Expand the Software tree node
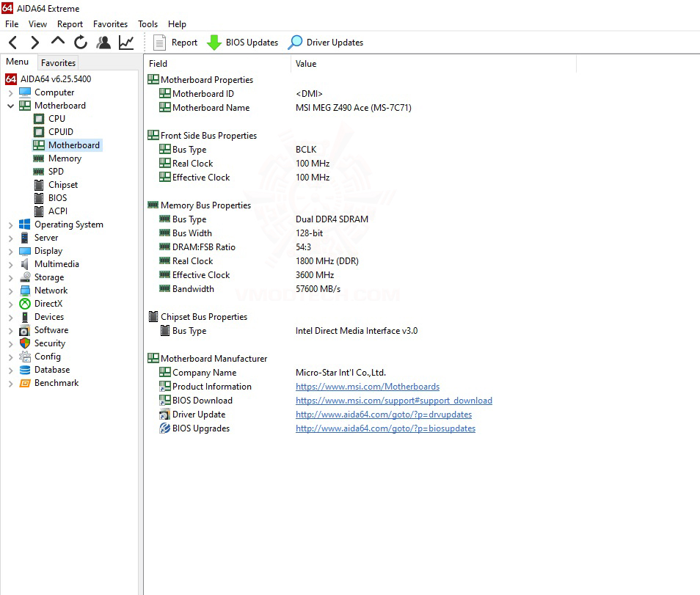 (11, 331)
